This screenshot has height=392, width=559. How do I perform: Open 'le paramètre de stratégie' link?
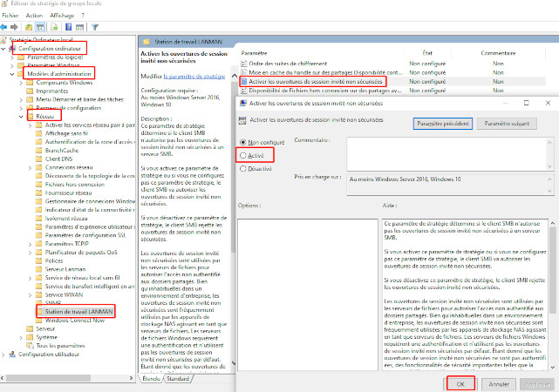(194, 76)
